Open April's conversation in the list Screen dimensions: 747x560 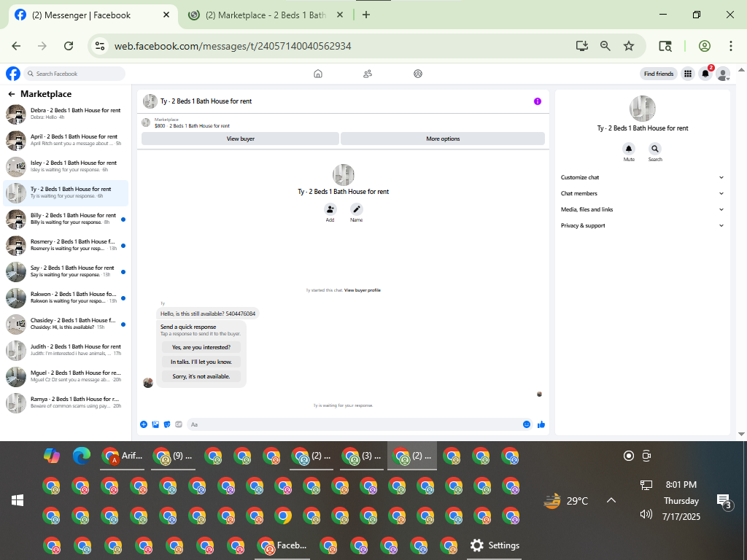point(66,140)
